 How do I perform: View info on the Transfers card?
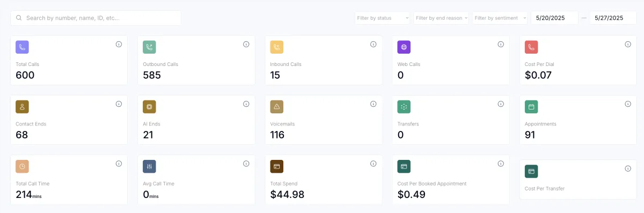click(x=501, y=104)
